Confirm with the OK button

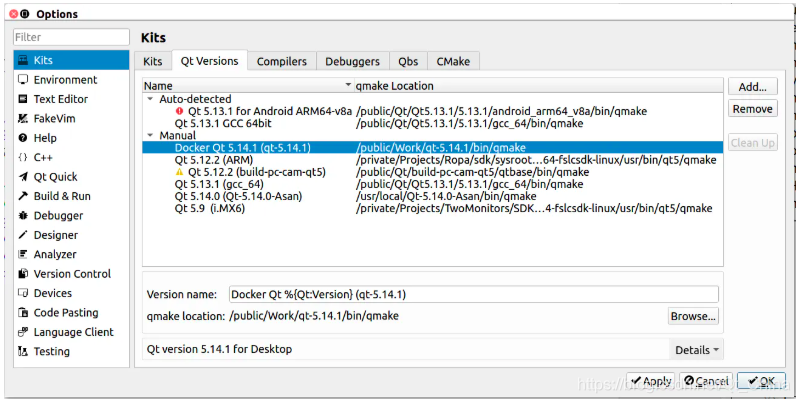(761, 381)
